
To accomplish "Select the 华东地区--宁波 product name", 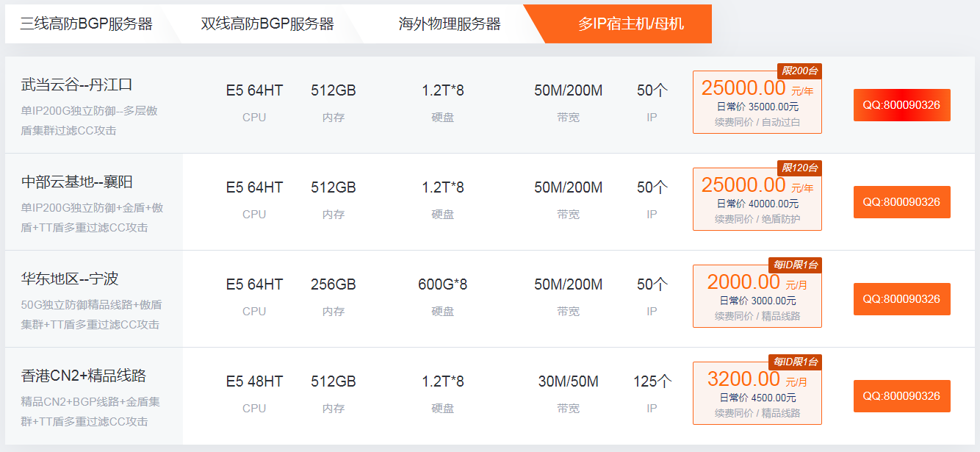I will pos(69,279).
